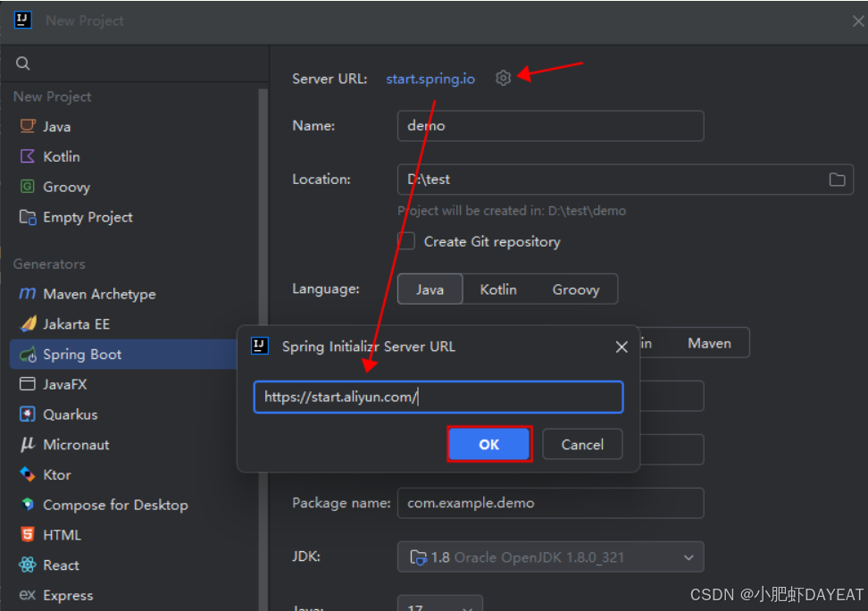Click the Groovy icon in New Project list
The image size is (868, 611).
pyautogui.click(x=28, y=186)
